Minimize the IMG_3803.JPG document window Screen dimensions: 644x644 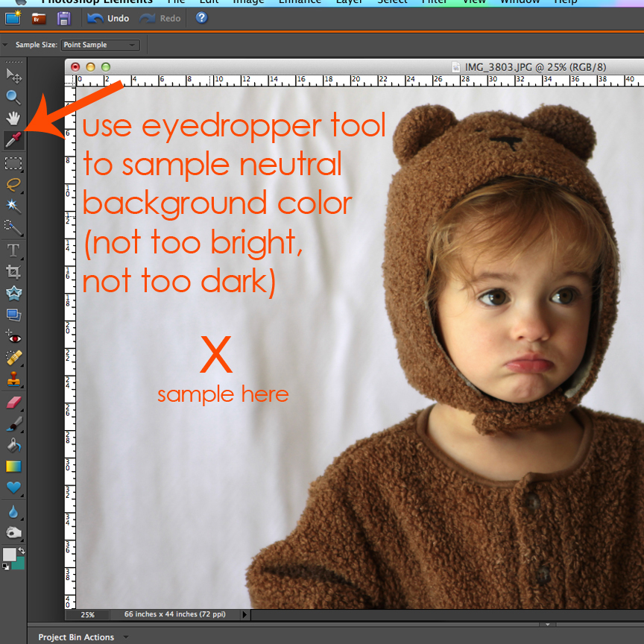[x=90, y=67]
